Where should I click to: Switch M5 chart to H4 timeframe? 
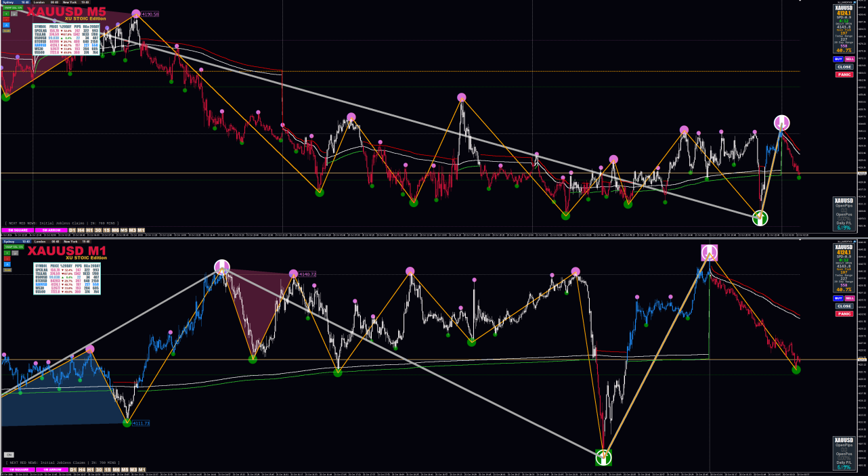[81, 230]
